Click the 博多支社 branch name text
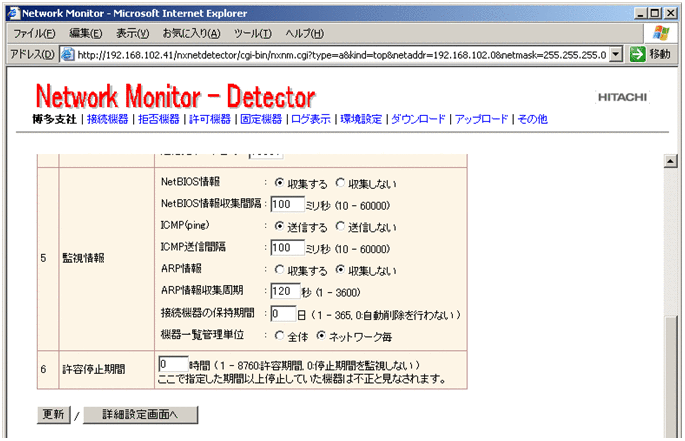The image size is (685, 441). click(x=55, y=119)
